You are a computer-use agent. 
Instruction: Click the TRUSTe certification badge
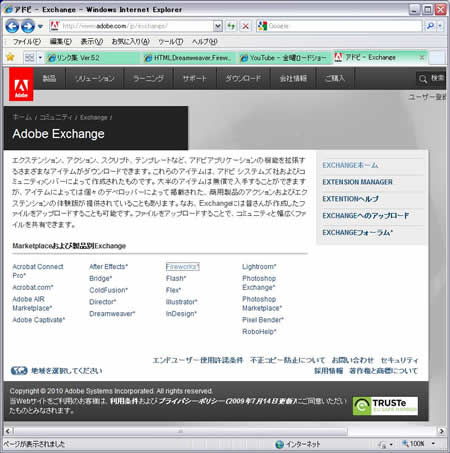point(385,406)
